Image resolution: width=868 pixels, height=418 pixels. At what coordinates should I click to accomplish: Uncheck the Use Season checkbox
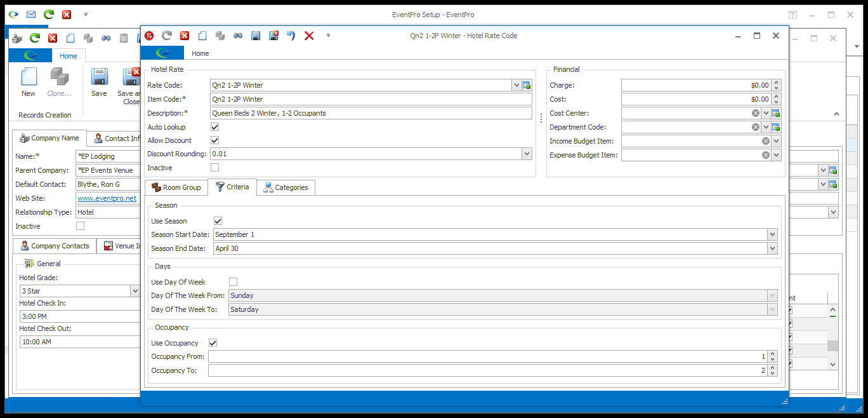tap(218, 221)
